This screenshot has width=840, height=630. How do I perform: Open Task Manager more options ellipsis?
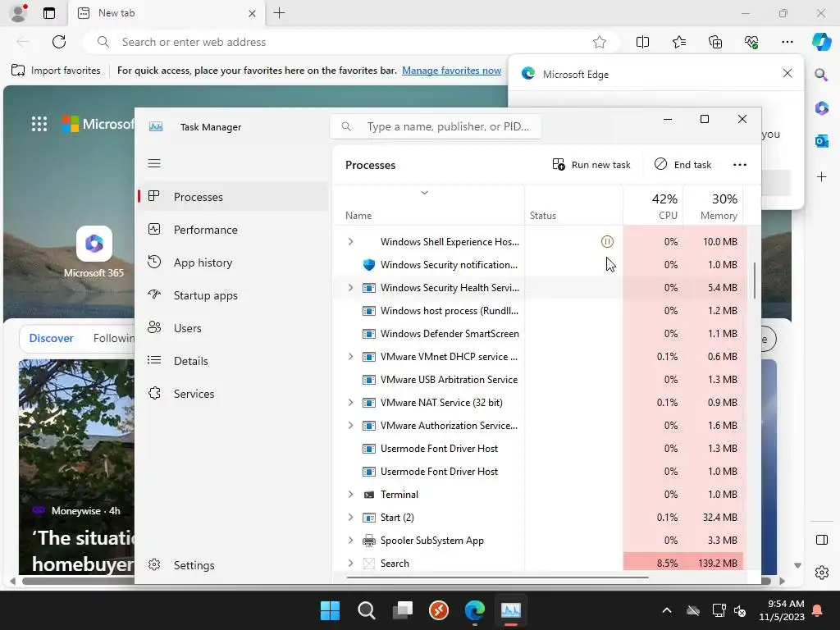[x=739, y=164]
